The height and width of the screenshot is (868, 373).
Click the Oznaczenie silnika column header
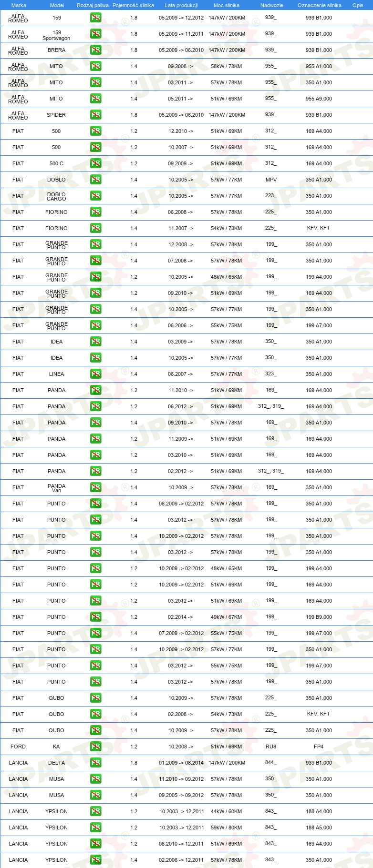[x=320, y=5]
